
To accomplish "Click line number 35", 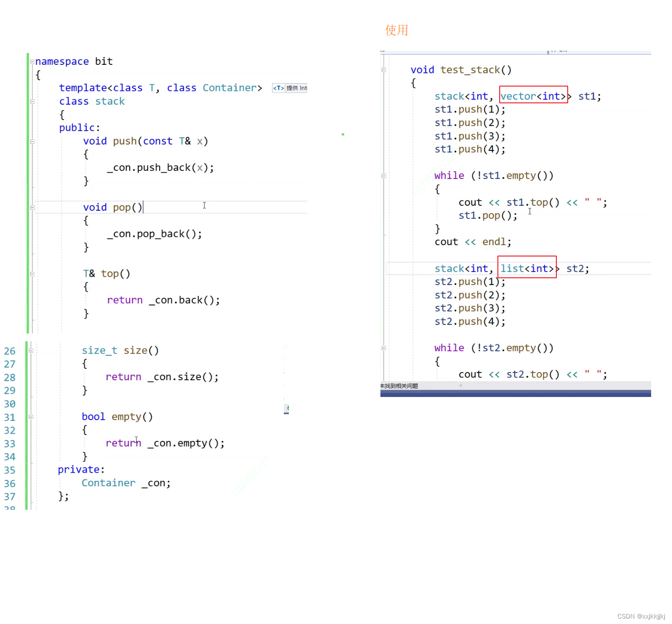I will [x=10, y=470].
